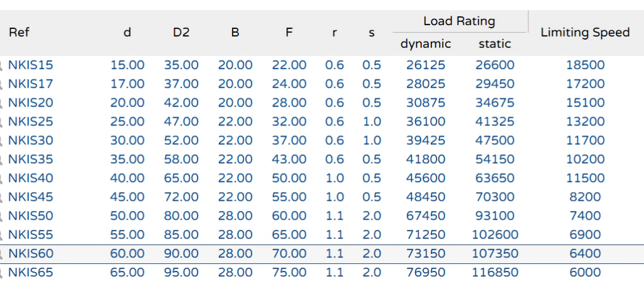The image size is (644, 291).
Task: Click the D2 column header
Action: (181, 32)
